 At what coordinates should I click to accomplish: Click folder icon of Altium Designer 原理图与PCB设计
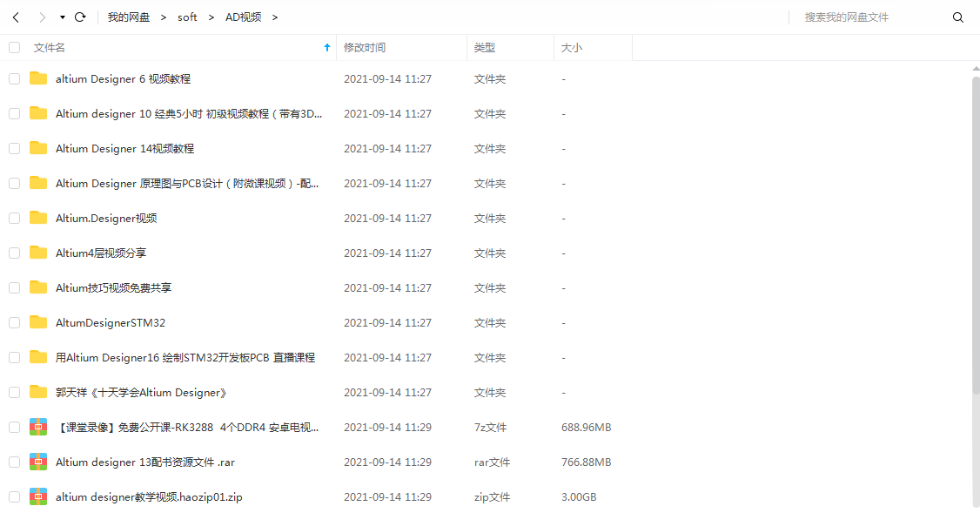38,183
